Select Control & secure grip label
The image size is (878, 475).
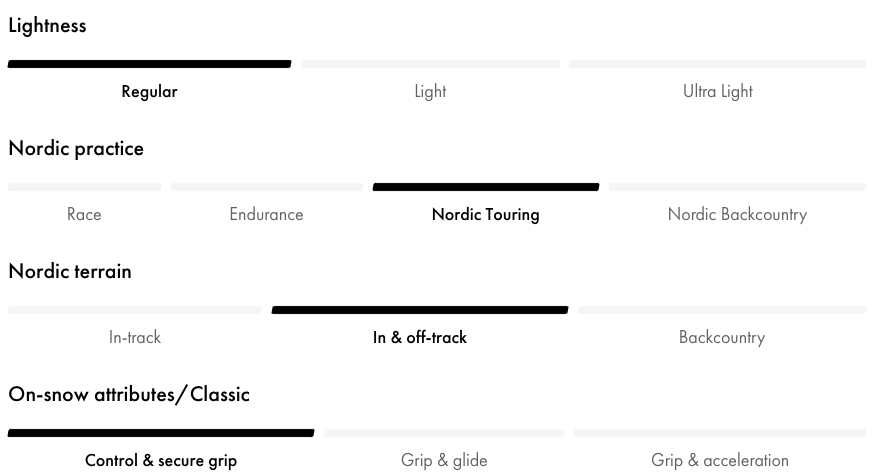(161, 461)
